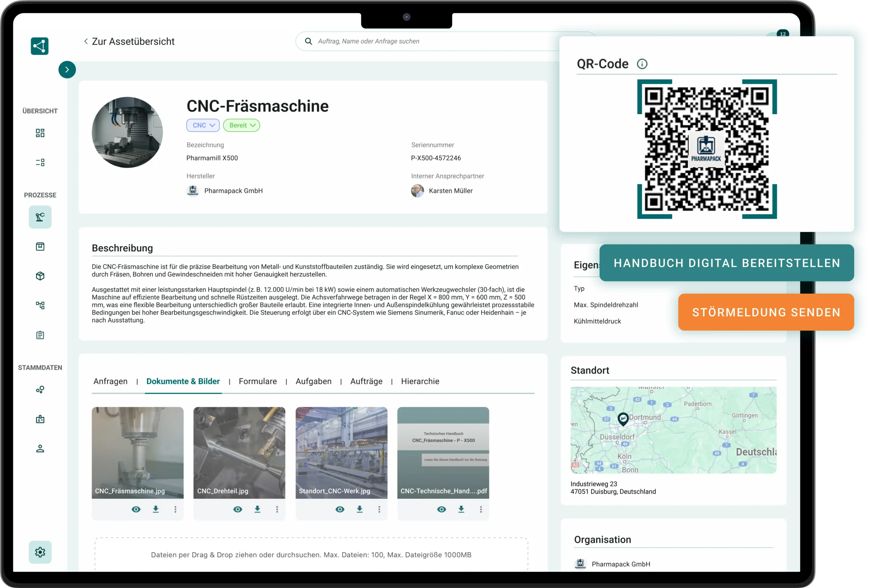The height and width of the screenshot is (588, 870).
Task: Click the dashboard grid icon under Übersicht
Action: (x=40, y=133)
